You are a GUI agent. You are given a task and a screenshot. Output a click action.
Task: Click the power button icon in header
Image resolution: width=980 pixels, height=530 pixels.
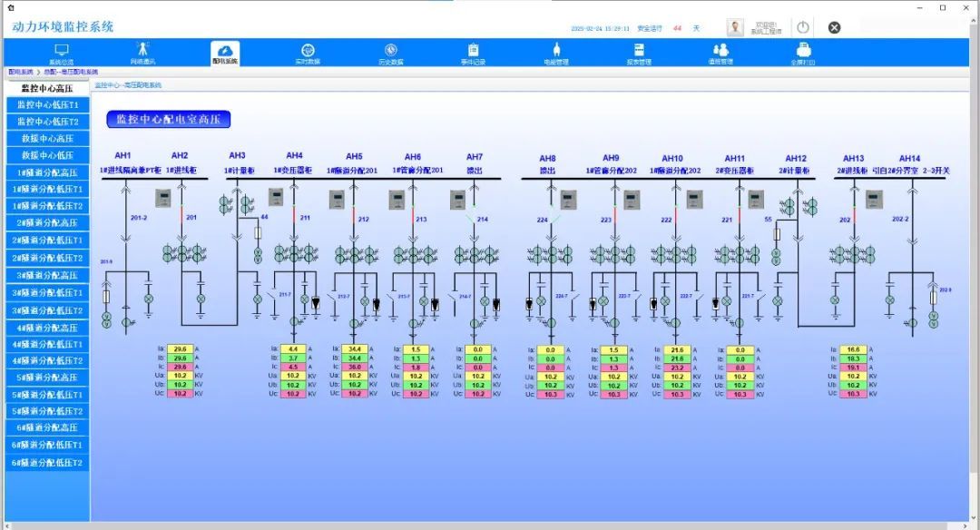[x=803, y=27]
